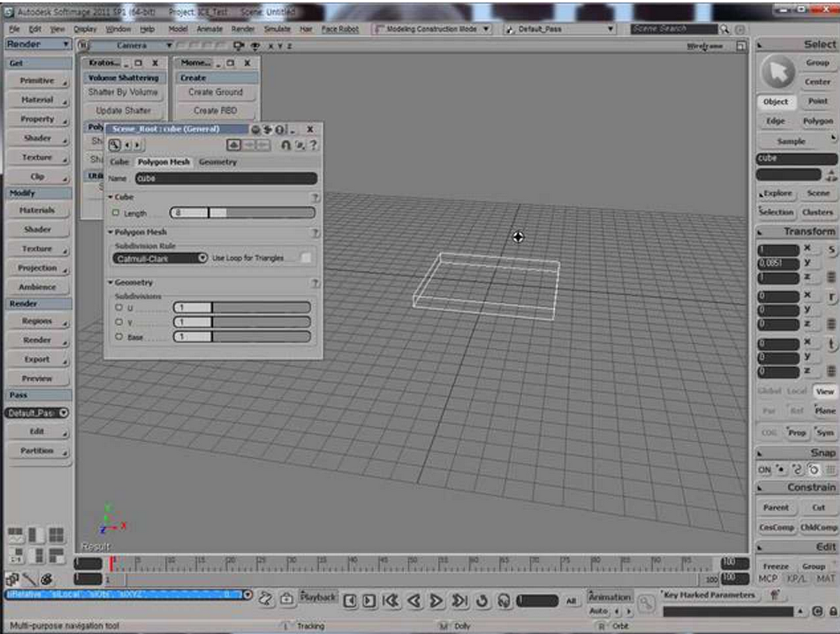Image resolution: width=840 pixels, height=634 pixels.
Task: Click Create Ground button
Action: pyautogui.click(x=215, y=92)
